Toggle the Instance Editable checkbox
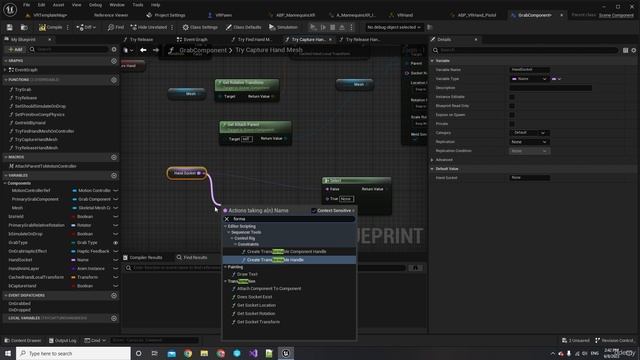The width and height of the screenshot is (640, 360). [512, 97]
